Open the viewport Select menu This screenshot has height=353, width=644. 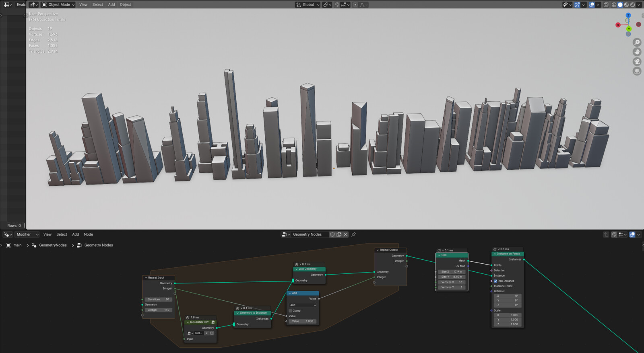(98, 4)
